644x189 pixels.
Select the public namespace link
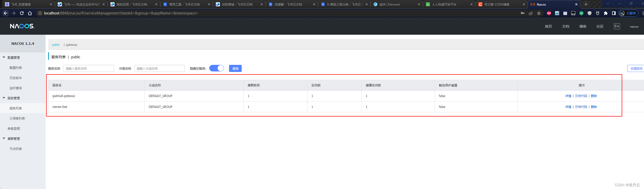(x=56, y=45)
